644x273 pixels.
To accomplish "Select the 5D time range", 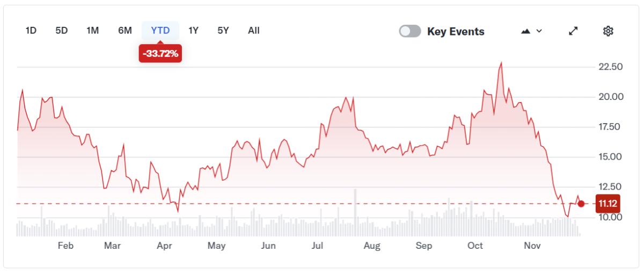I will pyautogui.click(x=62, y=31).
